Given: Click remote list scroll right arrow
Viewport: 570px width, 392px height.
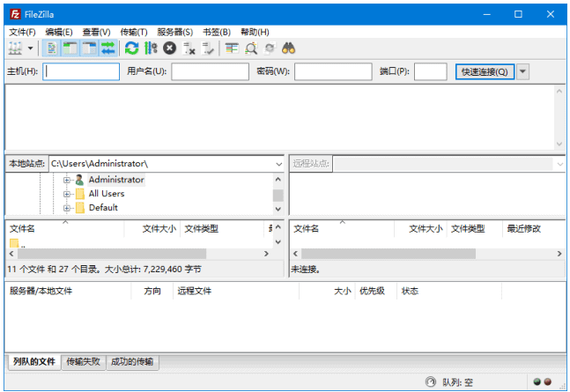Looking at the screenshot, I should [x=559, y=254].
